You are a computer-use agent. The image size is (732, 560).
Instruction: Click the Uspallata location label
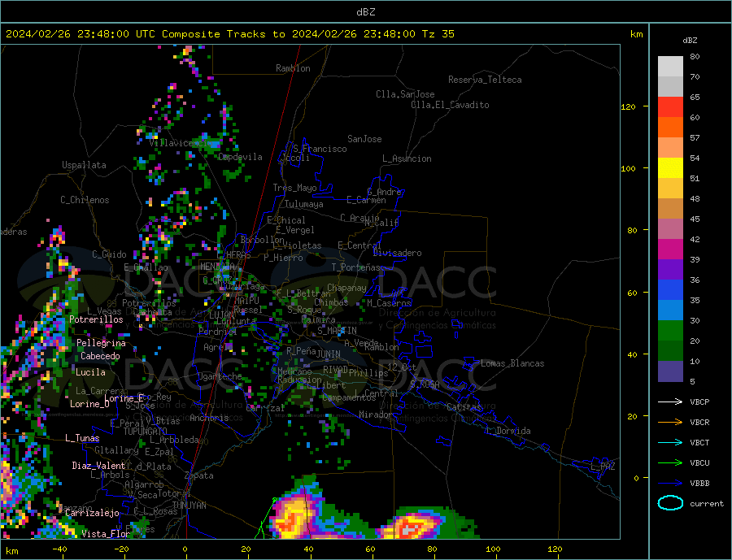(x=84, y=165)
